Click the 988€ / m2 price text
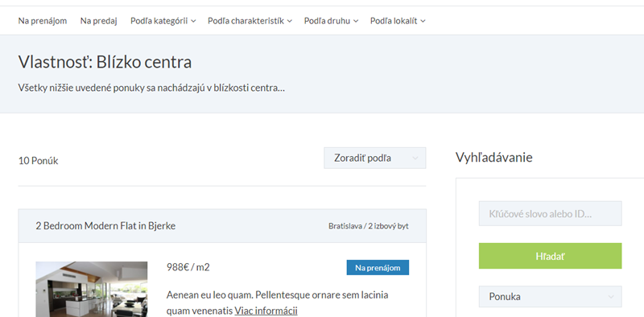 tap(188, 267)
